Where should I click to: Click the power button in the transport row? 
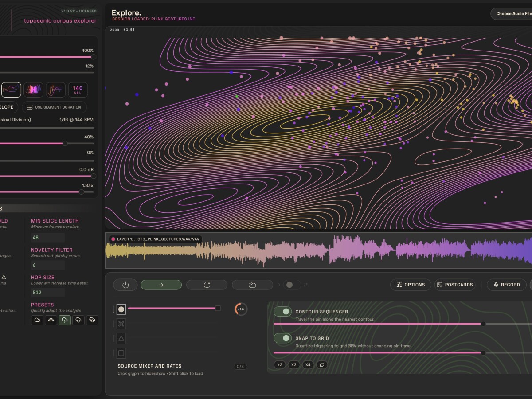(x=125, y=285)
